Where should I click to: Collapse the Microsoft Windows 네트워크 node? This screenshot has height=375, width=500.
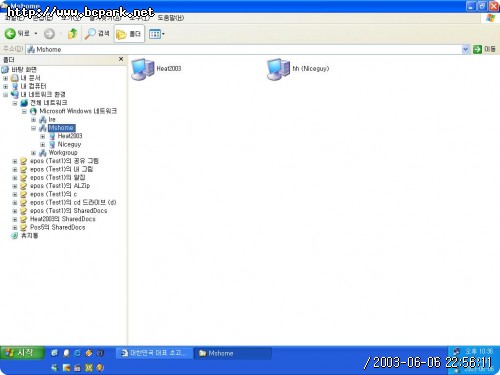point(24,111)
